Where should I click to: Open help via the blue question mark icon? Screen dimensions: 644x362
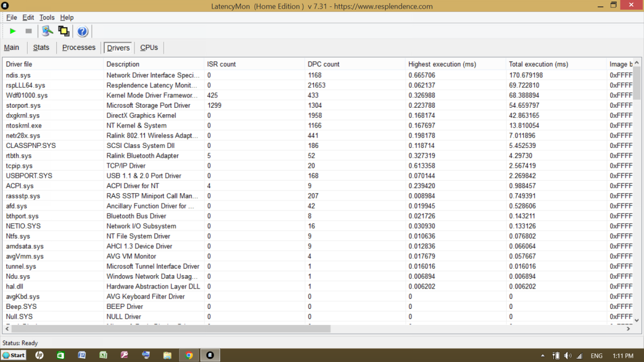83,31
